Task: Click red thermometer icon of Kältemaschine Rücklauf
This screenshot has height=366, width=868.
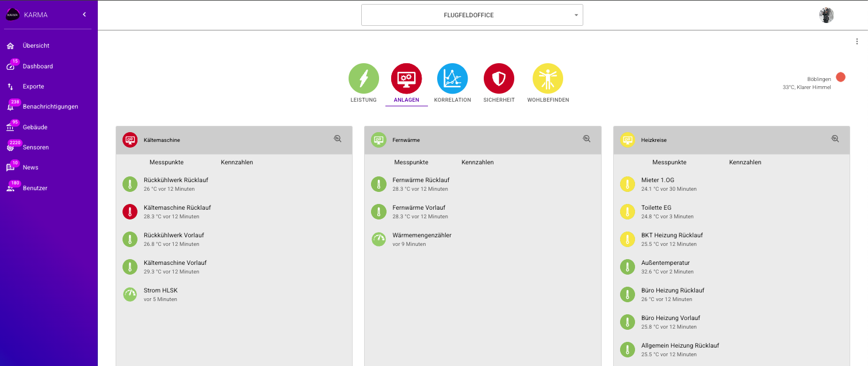Action: click(x=130, y=211)
